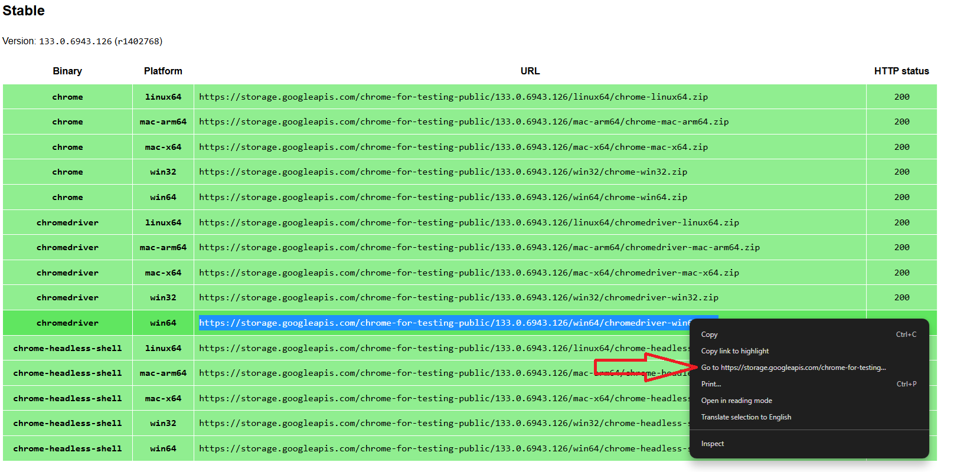Viewport: 980px width, 472px height.
Task: Click the 'Platform' column header
Action: point(163,71)
